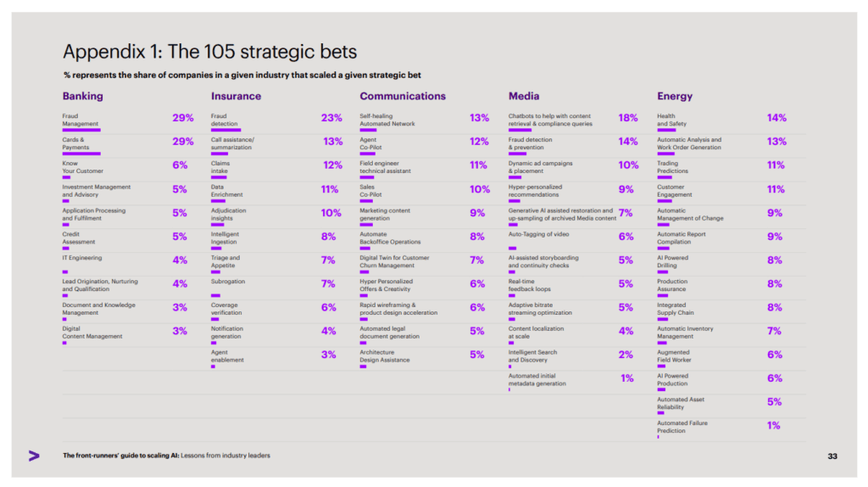
Task: Click the Media column heading
Action: click(x=524, y=97)
